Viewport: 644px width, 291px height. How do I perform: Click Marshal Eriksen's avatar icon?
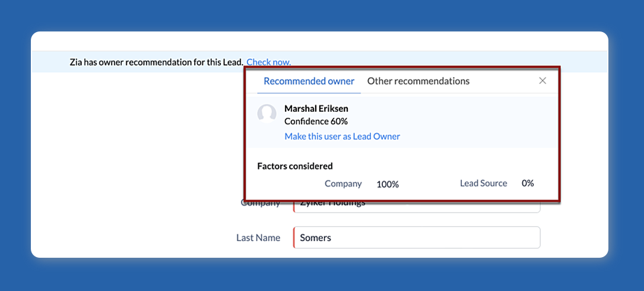(x=267, y=114)
